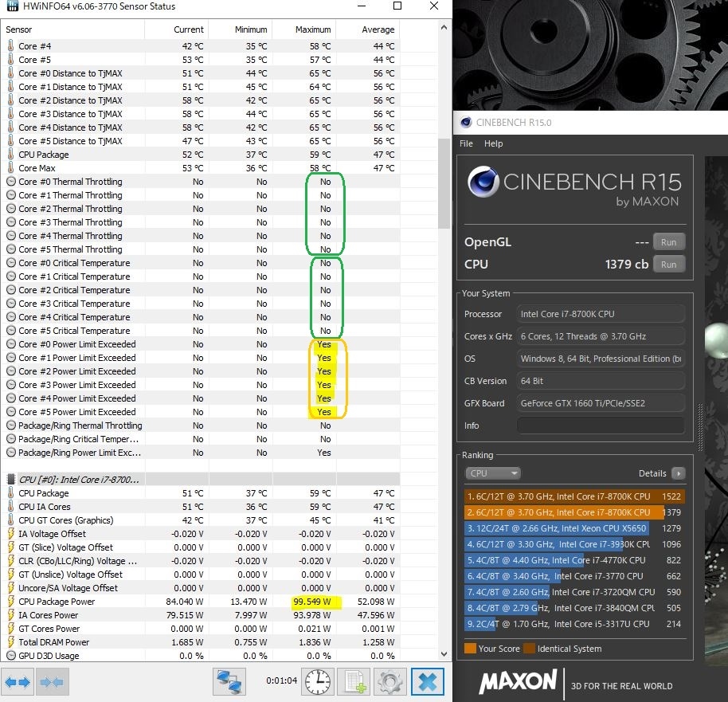Open the Cinebench File menu
728x702 pixels.
[466, 143]
